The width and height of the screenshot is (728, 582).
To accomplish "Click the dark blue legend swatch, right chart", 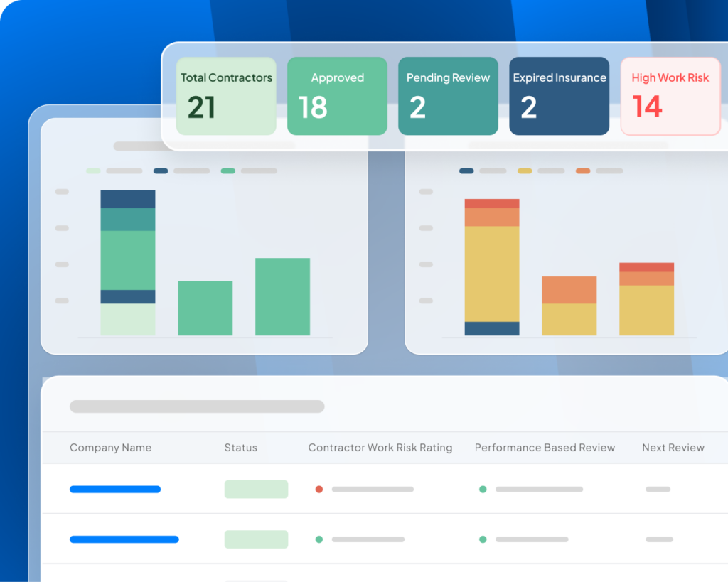I will 466,171.
